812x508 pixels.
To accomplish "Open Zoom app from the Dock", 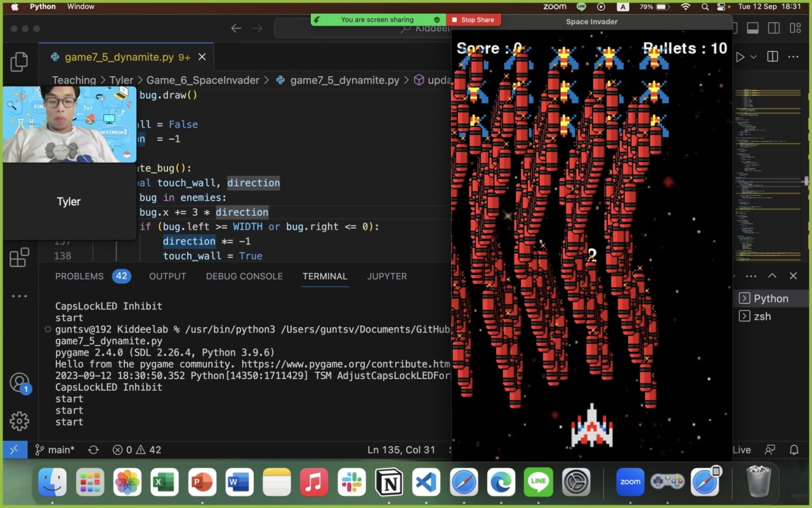I will click(630, 483).
